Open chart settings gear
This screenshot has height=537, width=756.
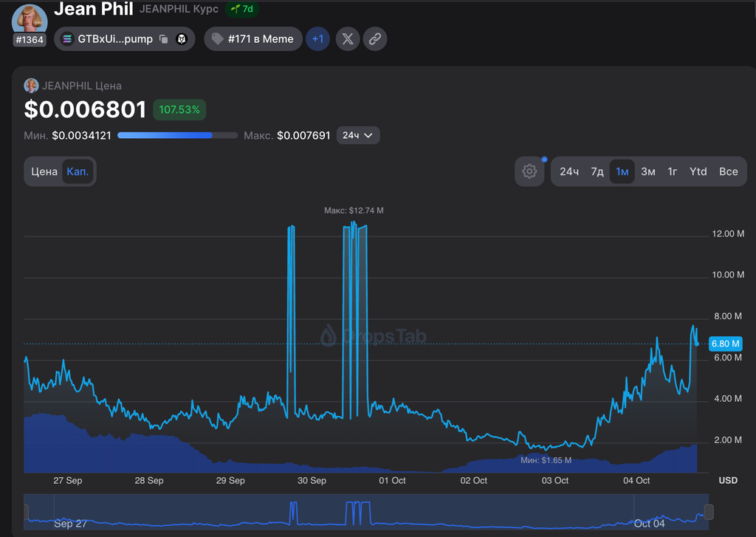tap(529, 171)
